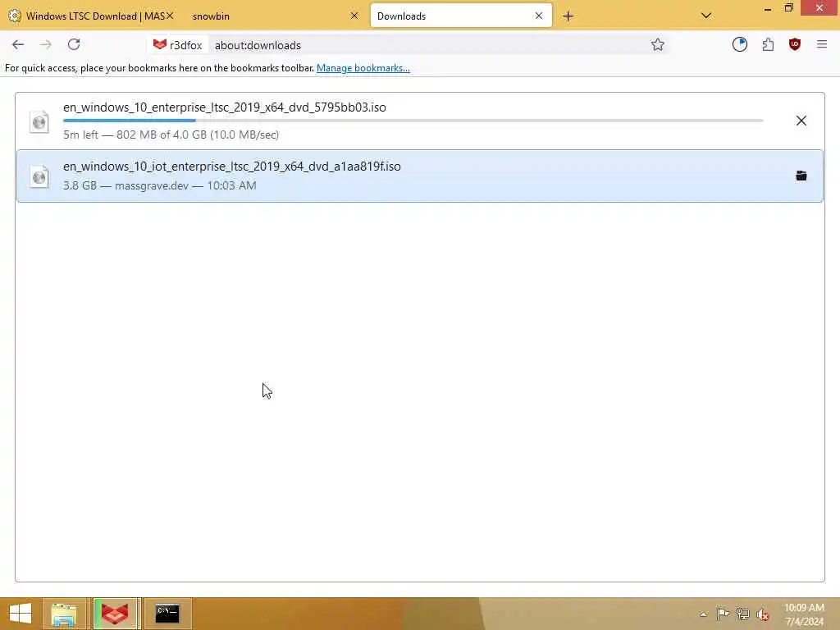Click the r3dfox browser taskbar icon
Image resolution: width=840 pixels, height=630 pixels.
115,614
